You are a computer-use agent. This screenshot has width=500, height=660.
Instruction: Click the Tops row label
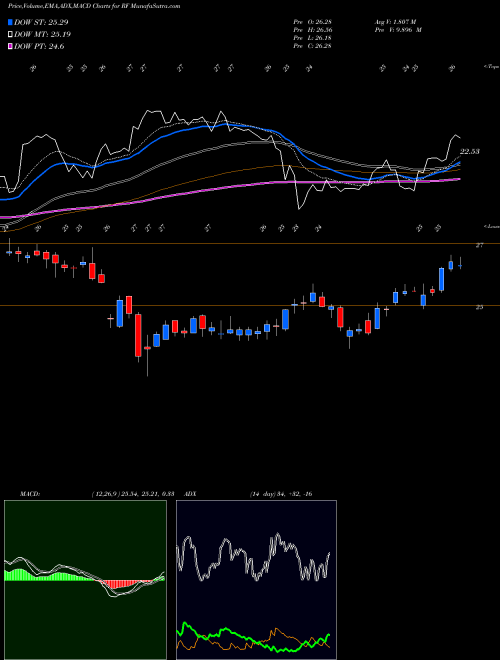pyautogui.click(x=491, y=67)
